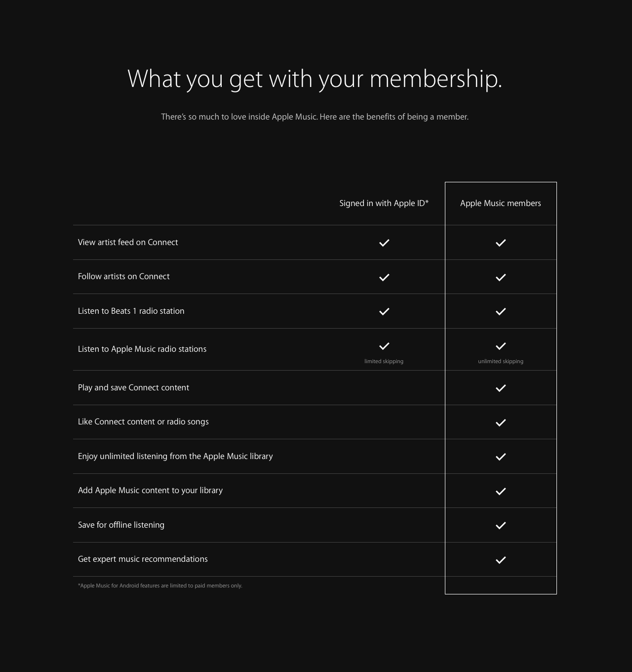Screen dimensions: 632x672
Task: Click members checkmark for expert music recommendations
Action: 501,560
